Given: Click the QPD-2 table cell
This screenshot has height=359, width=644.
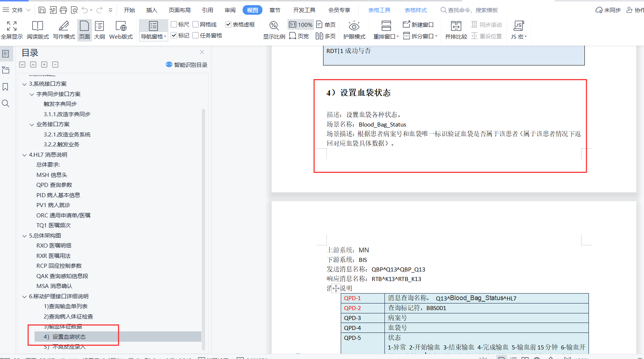Looking at the screenshot, I should [363, 308].
